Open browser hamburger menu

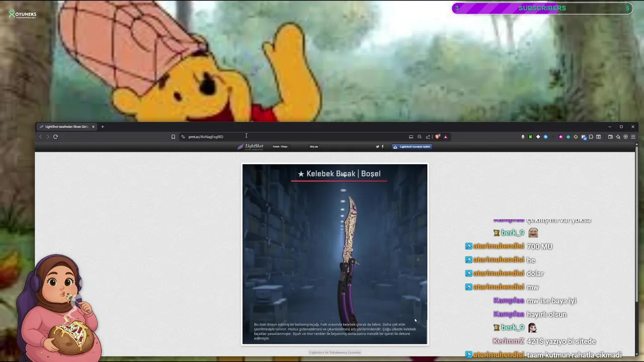pyautogui.click(x=633, y=137)
